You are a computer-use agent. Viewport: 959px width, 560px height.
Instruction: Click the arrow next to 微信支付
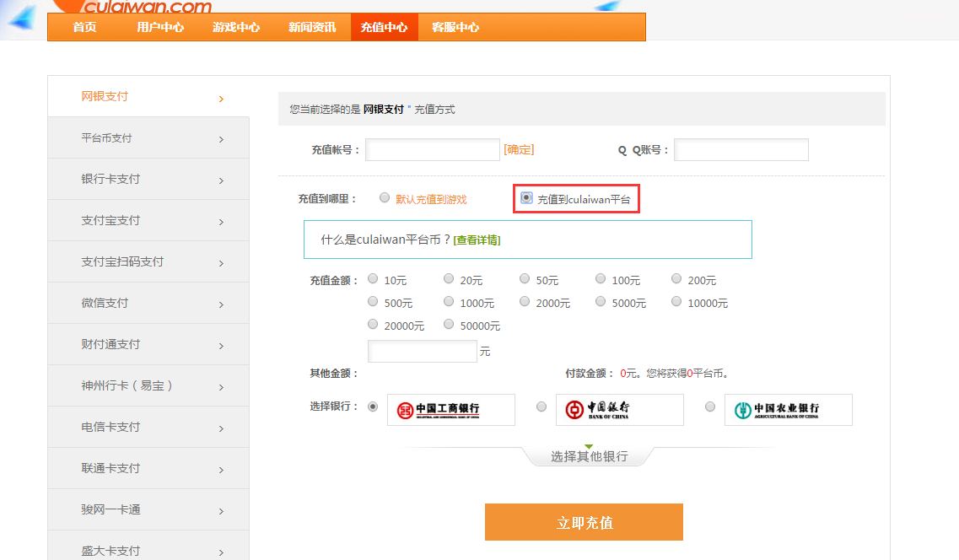tap(221, 304)
